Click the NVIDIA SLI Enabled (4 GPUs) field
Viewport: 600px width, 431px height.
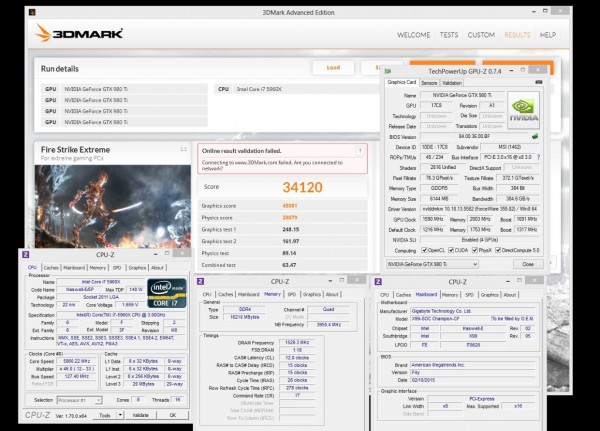click(480, 240)
